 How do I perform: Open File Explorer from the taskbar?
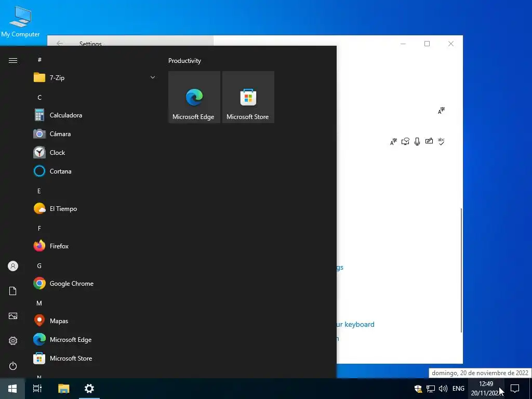tap(63, 389)
